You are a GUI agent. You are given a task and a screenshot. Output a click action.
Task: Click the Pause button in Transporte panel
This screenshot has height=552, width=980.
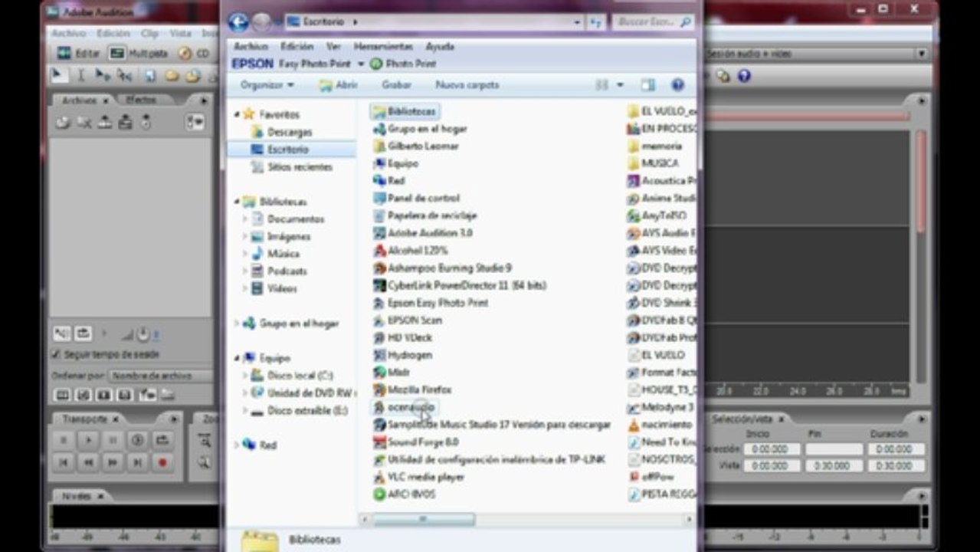(x=113, y=440)
